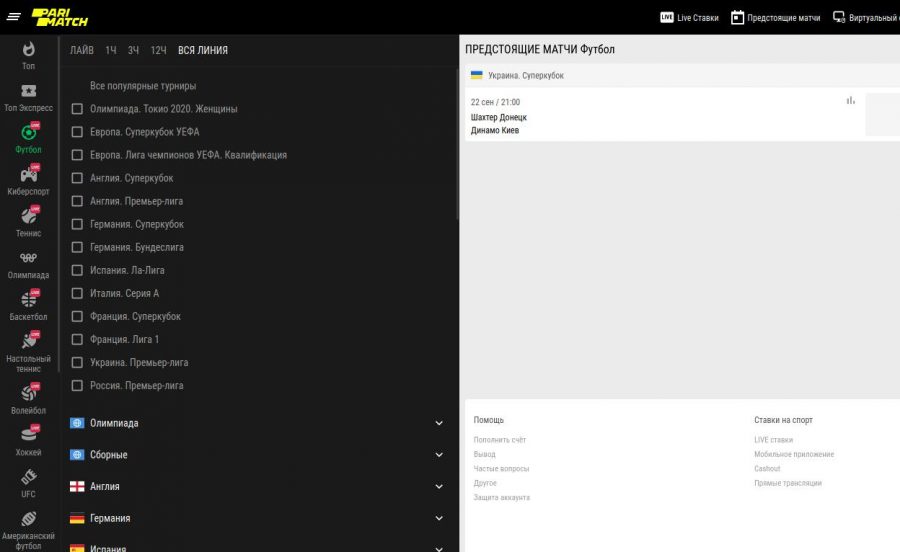900x552 pixels.
Task: Expand the Германия section chevron
Action: [439, 518]
